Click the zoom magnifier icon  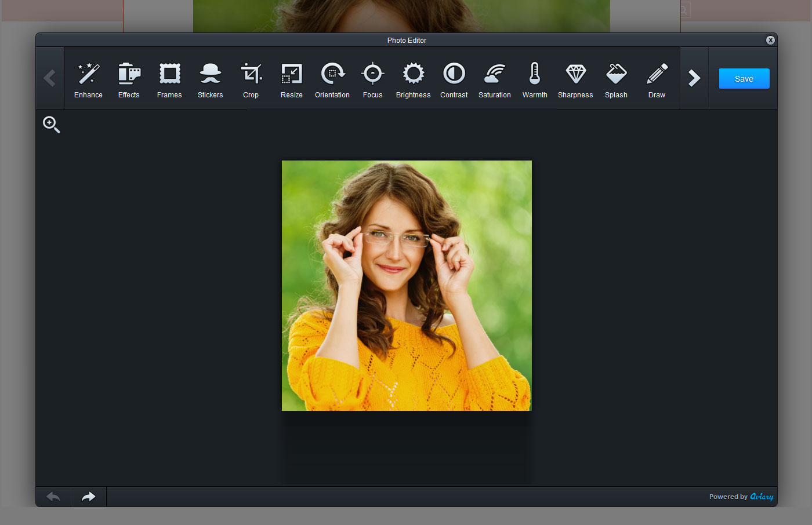(51, 125)
